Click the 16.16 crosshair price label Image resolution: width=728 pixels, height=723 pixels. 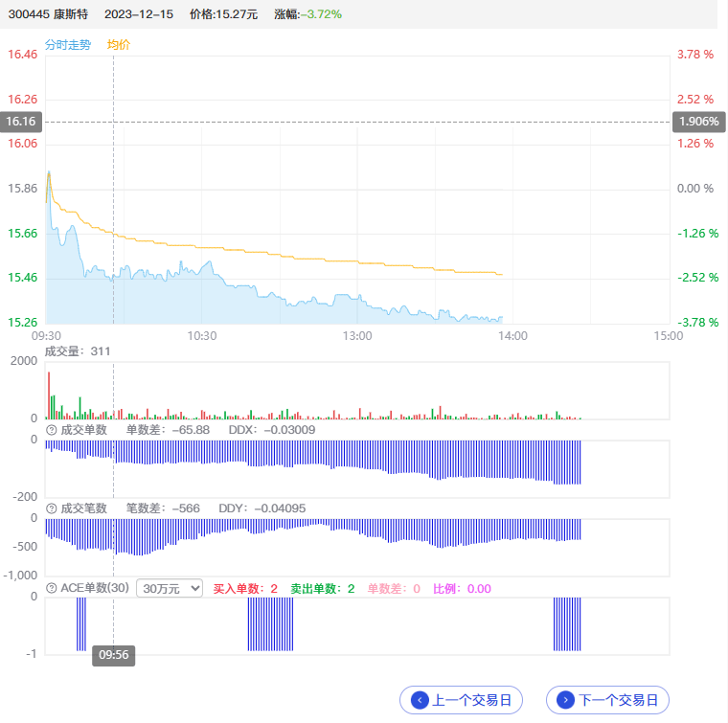click(21, 122)
